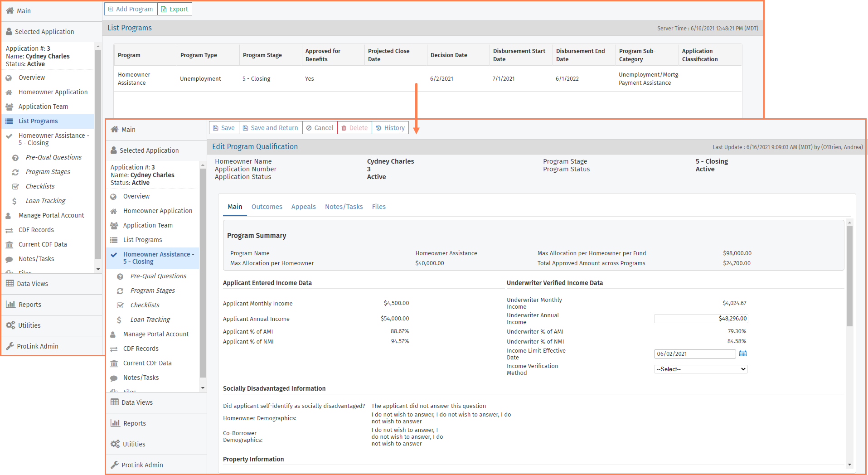Expand Utilities section in the lower sidebar
Viewport: 868px width, 475px height.
pos(134,444)
